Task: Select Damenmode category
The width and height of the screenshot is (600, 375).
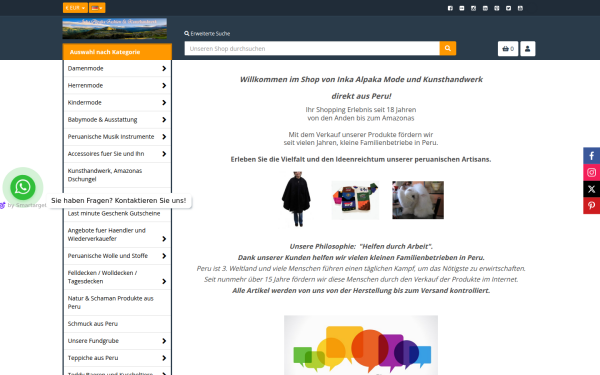Action: tap(85, 68)
